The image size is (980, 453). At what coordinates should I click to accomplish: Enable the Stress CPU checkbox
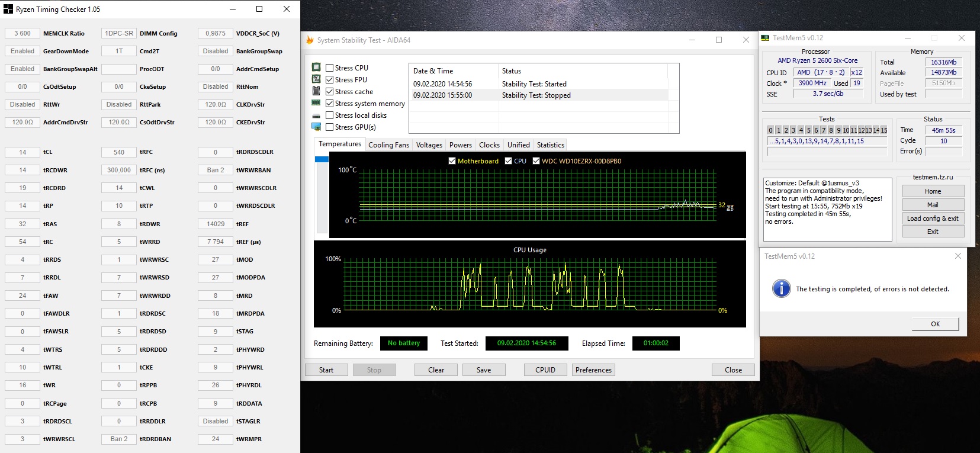point(330,68)
